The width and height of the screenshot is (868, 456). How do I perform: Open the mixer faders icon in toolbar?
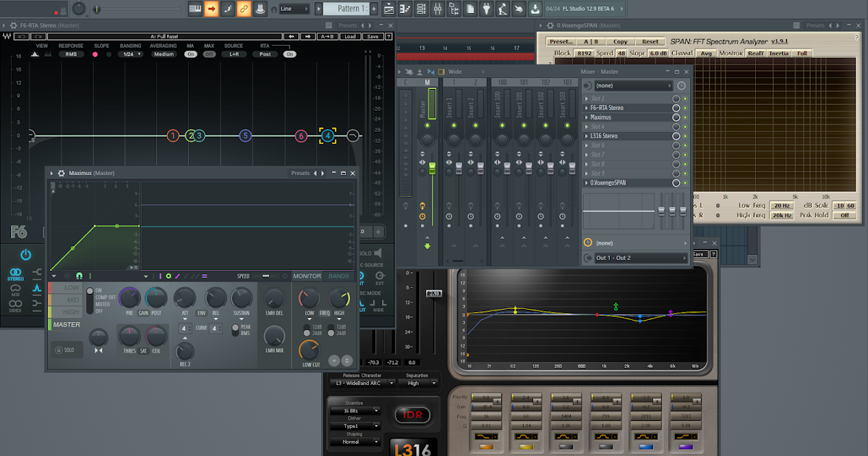pyautogui.click(x=438, y=9)
